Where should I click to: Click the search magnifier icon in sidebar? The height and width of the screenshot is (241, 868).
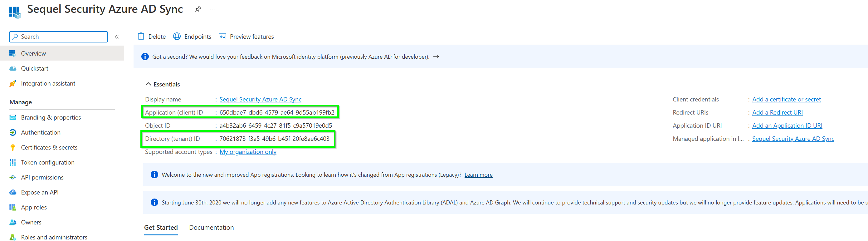pyautogui.click(x=15, y=37)
